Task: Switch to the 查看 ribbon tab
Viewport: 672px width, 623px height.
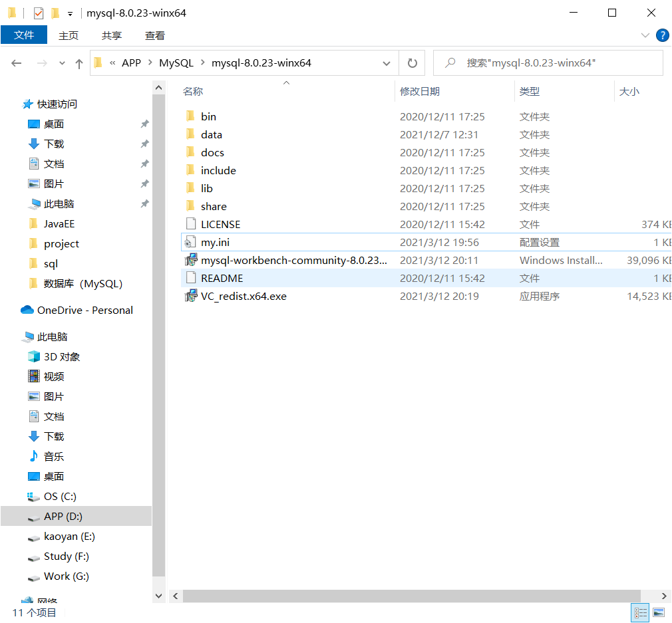Action: [x=155, y=35]
